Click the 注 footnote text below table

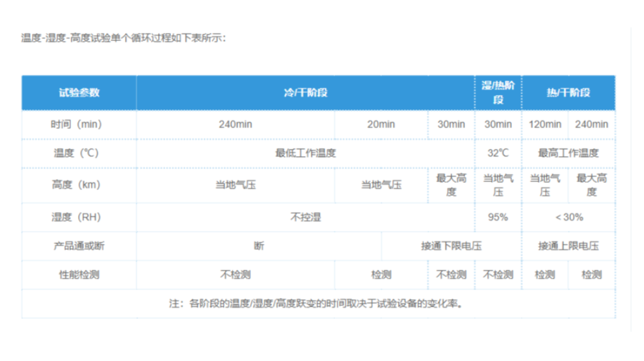click(317, 303)
